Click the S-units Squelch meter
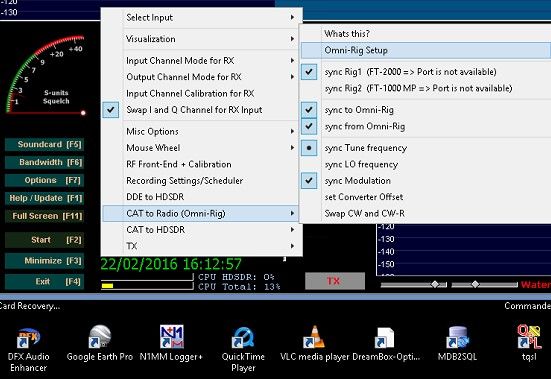The height and width of the screenshot is (379, 551). pos(46,74)
